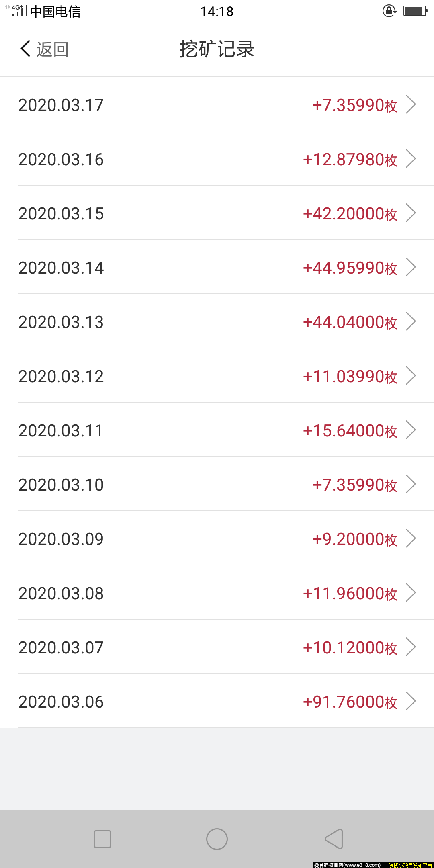Image resolution: width=434 pixels, height=868 pixels.
Task: Tap the Android recent apps square icon
Action: [102, 839]
